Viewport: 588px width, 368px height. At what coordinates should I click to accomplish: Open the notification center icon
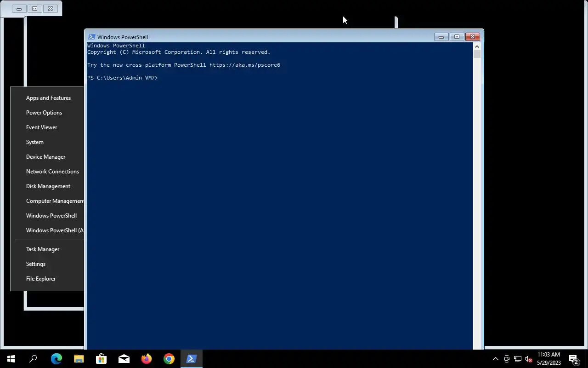[573, 359]
